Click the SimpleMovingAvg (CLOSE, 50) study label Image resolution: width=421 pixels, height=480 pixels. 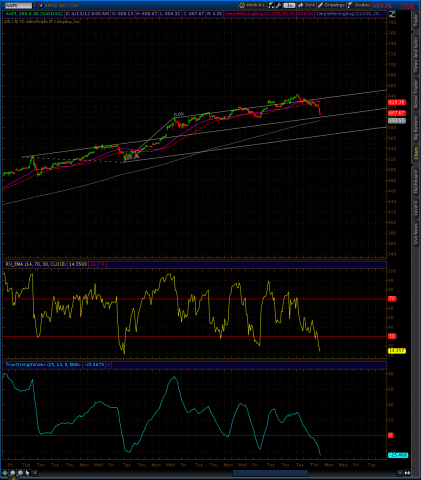click(260, 14)
